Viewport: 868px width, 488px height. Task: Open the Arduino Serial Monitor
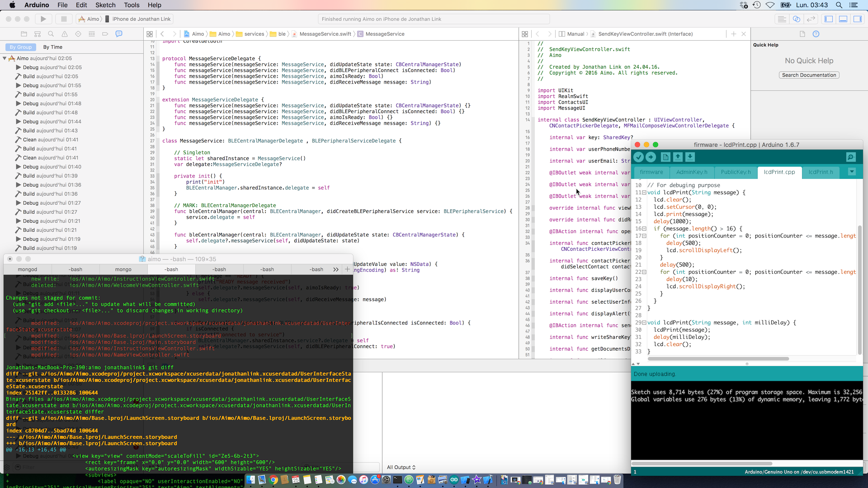(851, 157)
